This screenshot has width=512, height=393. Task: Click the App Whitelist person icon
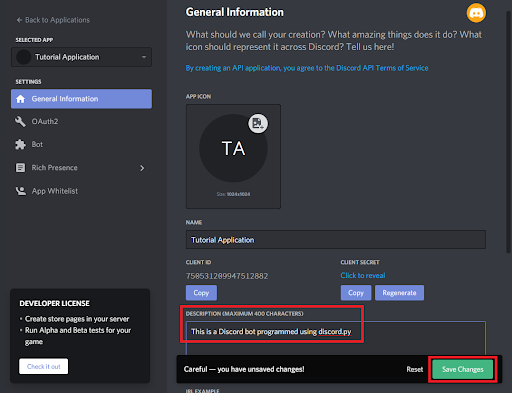tap(21, 191)
